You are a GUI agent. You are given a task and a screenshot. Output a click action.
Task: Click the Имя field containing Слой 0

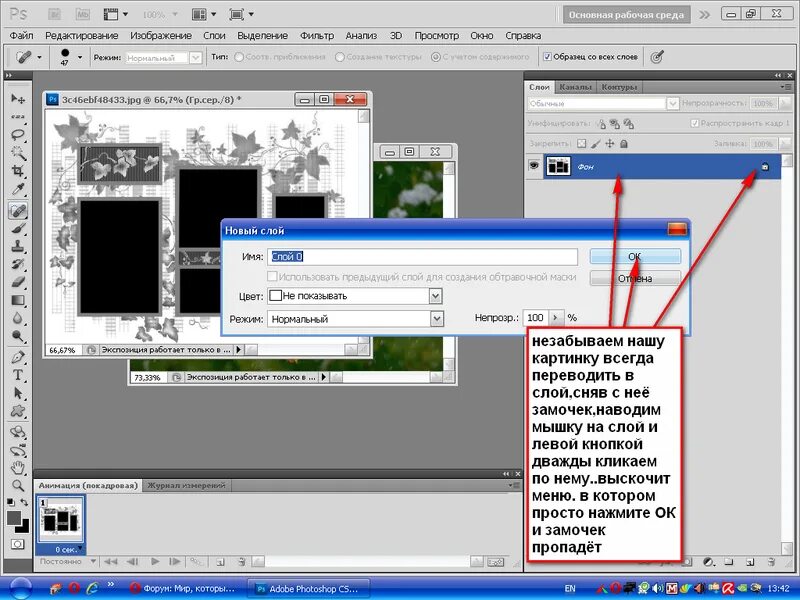pyautogui.click(x=422, y=256)
